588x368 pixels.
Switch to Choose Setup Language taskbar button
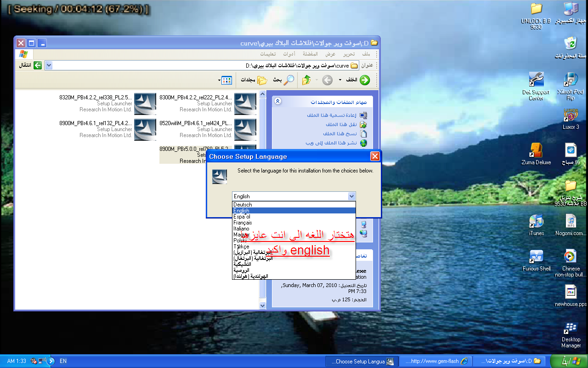click(362, 361)
